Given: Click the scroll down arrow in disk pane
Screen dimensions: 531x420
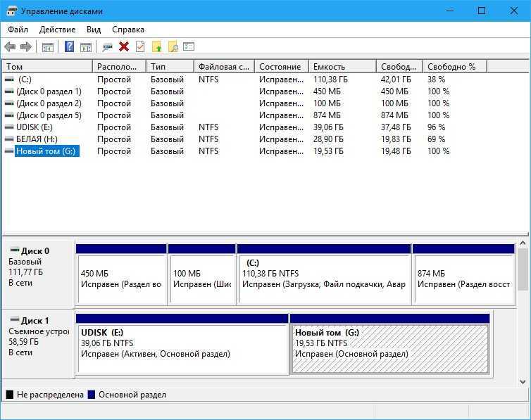Looking at the screenshot, I should pyautogui.click(x=523, y=382).
